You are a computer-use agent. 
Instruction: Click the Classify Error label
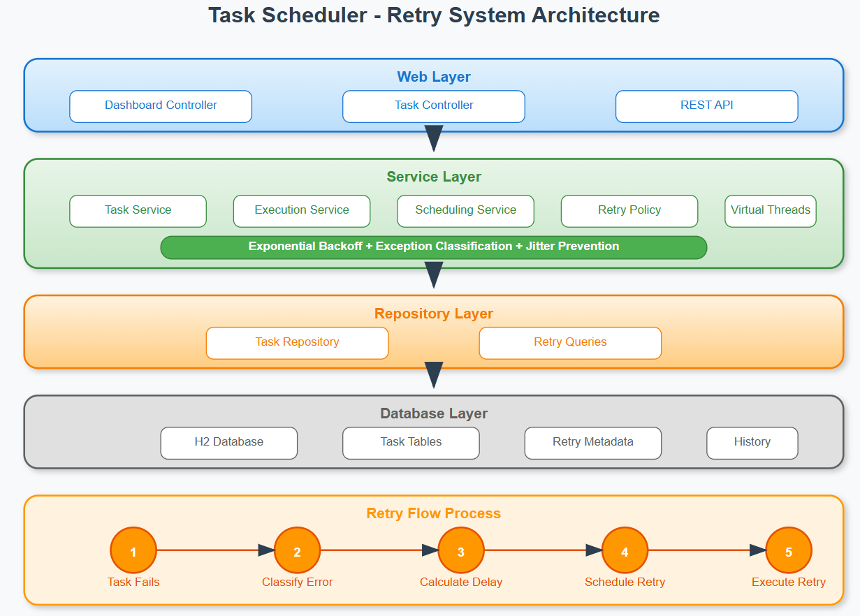coord(297,582)
